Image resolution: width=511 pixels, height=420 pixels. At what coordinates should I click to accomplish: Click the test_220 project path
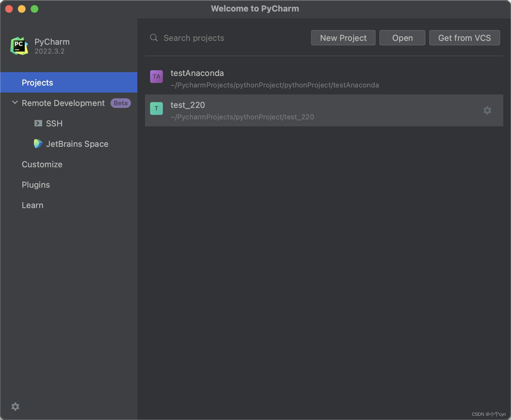point(242,117)
